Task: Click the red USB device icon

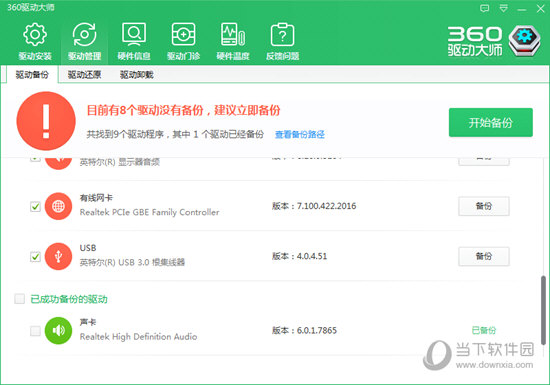Action: (58, 256)
